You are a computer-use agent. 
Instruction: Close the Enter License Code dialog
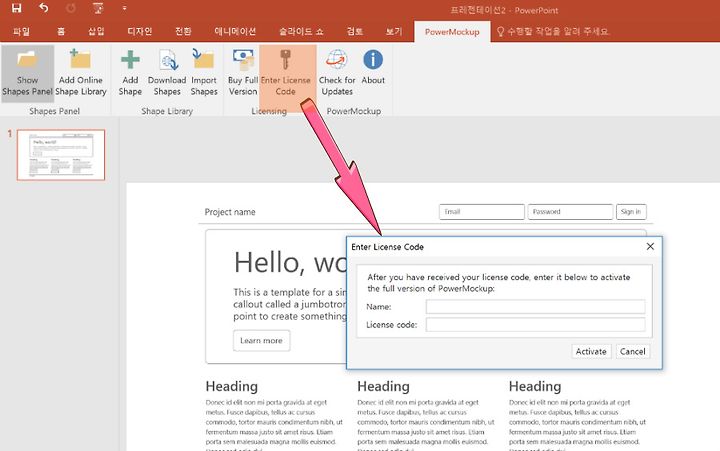pyautogui.click(x=650, y=247)
